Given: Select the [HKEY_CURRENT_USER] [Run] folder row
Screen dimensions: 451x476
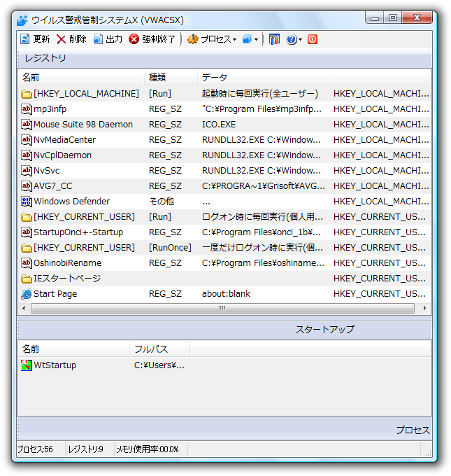Looking at the screenshot, I should pos(224,217).
